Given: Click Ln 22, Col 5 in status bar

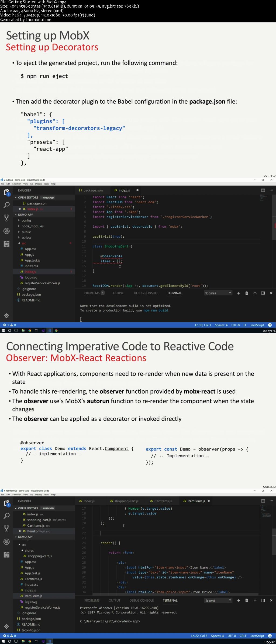Looking at the screenshot, I should [199, 636].
